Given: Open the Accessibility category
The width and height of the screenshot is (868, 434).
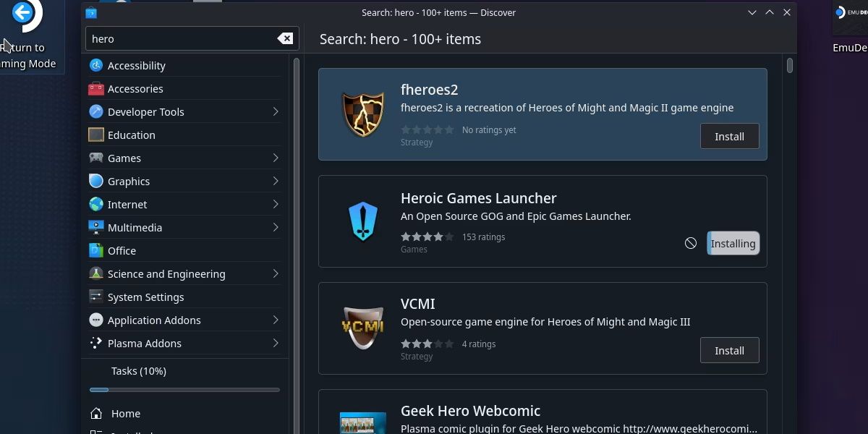Looking at the screenshot, I should 137,65.
